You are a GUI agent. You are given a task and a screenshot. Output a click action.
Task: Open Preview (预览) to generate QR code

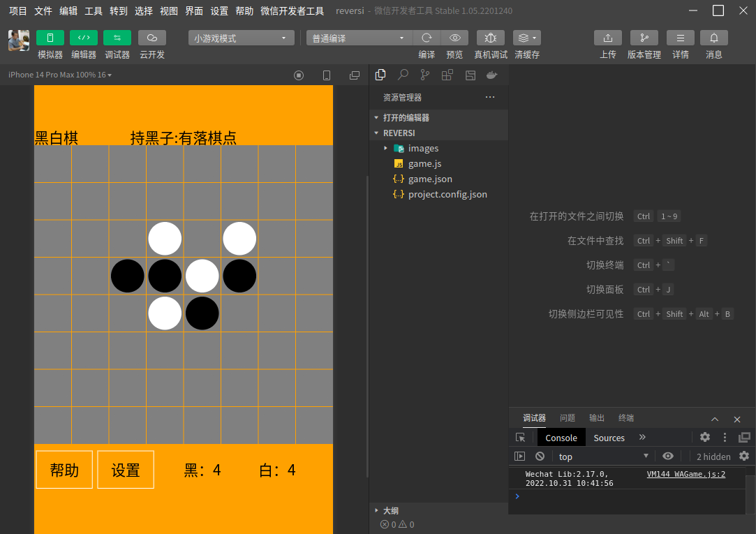(x=454, y=38)
